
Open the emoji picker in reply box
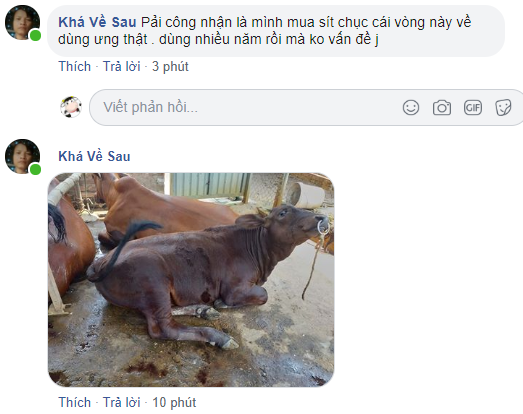pyautogui.click(x=411, y=107)
